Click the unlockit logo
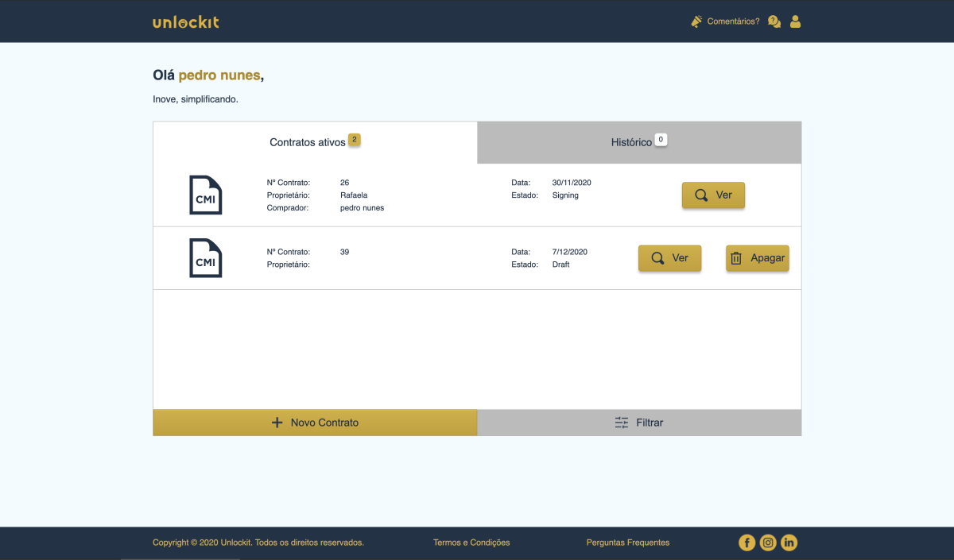 point(185,21)
